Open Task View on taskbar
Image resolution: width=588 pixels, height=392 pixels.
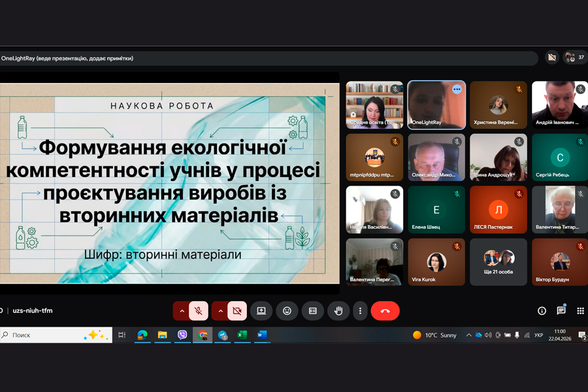coord(122,335)
